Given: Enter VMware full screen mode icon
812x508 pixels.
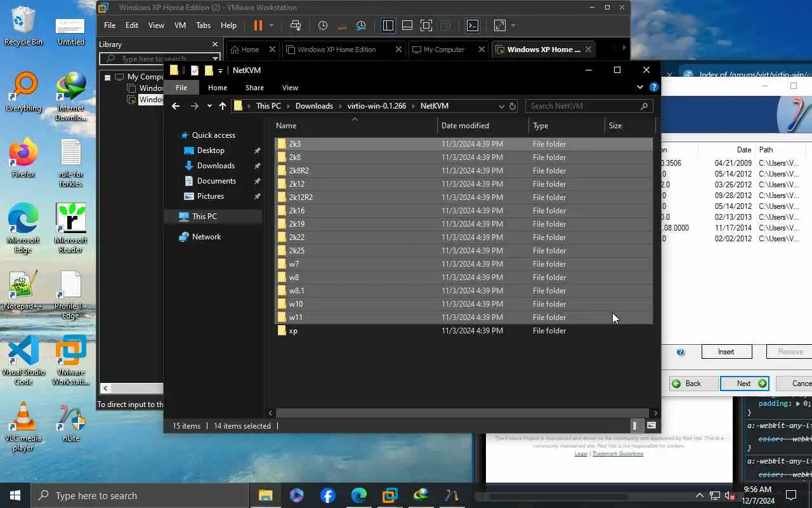Looking at the screenshot, I should pos(426,25).
